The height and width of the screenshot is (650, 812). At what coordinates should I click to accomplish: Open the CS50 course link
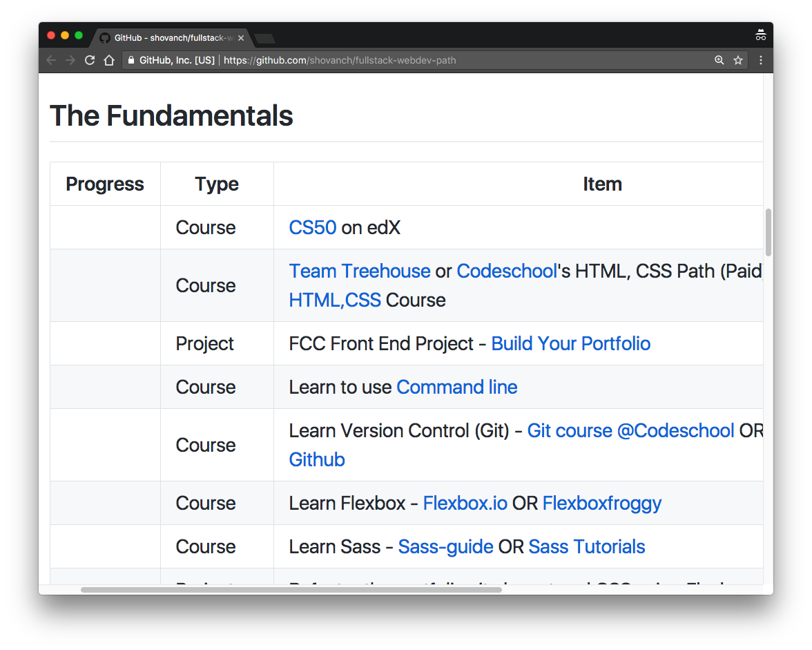click(x=312, y=227)
